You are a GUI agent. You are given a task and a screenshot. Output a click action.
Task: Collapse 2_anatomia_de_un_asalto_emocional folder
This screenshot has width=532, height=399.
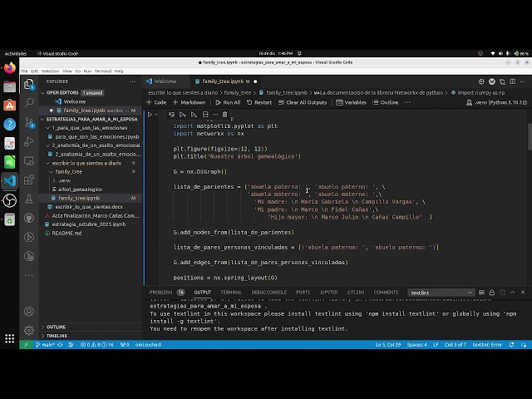click(48, 145)
